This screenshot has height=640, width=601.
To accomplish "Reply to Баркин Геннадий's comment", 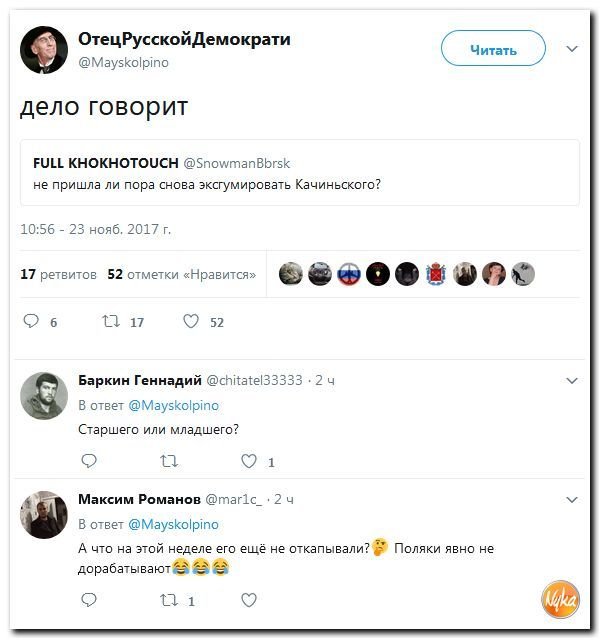I will point(89,461).
